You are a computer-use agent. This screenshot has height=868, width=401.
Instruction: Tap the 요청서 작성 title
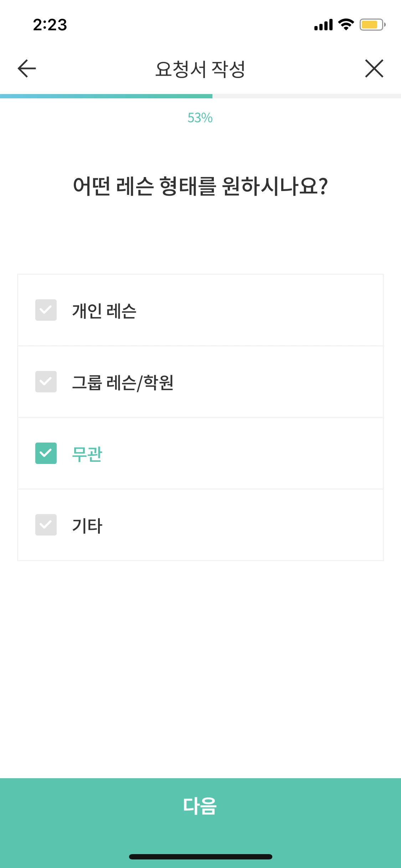(x=200, y=68)
